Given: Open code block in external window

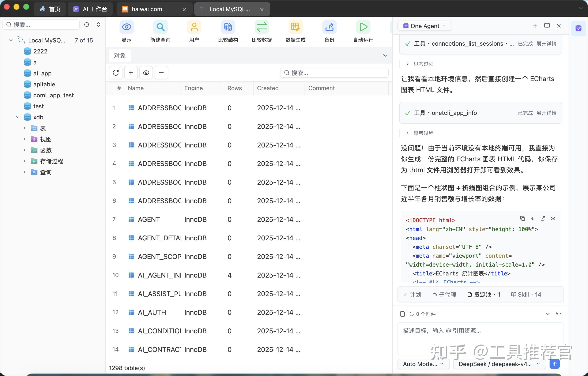Looking at the screenshot, I should (543, 218).
